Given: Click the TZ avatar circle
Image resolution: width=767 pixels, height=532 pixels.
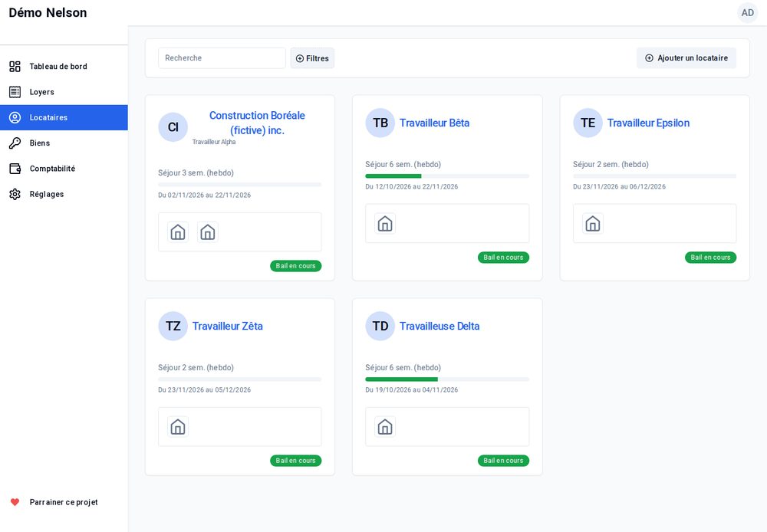Looking at the screenshot, I should coord(173,326).
